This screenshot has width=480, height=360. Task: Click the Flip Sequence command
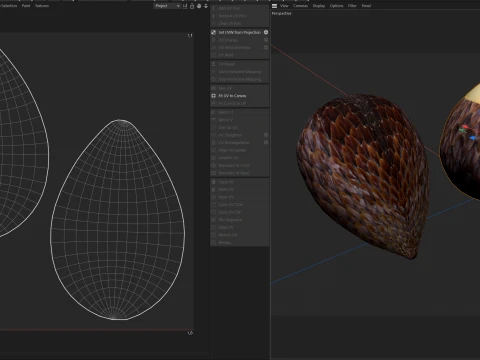click(x=239, y=220)
